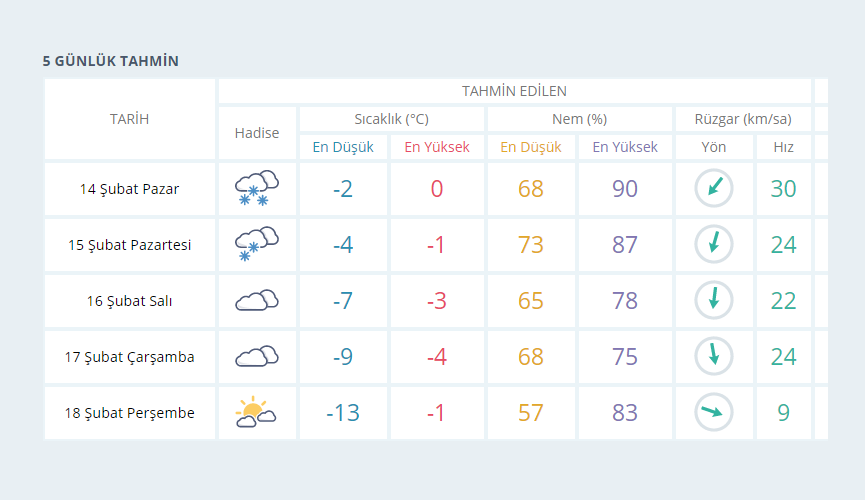The height and width of the screenshot is (500, 865).
Task: Click the partly sunny icon for 18 Şubat Perşembe
Action: 255,412
